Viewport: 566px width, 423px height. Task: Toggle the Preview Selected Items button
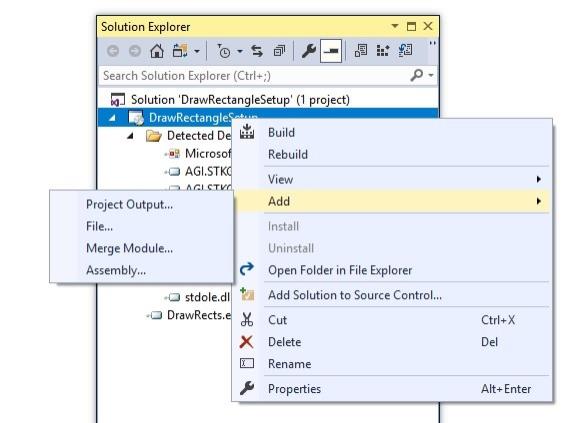pyautogui.click(x=331, y=51)
